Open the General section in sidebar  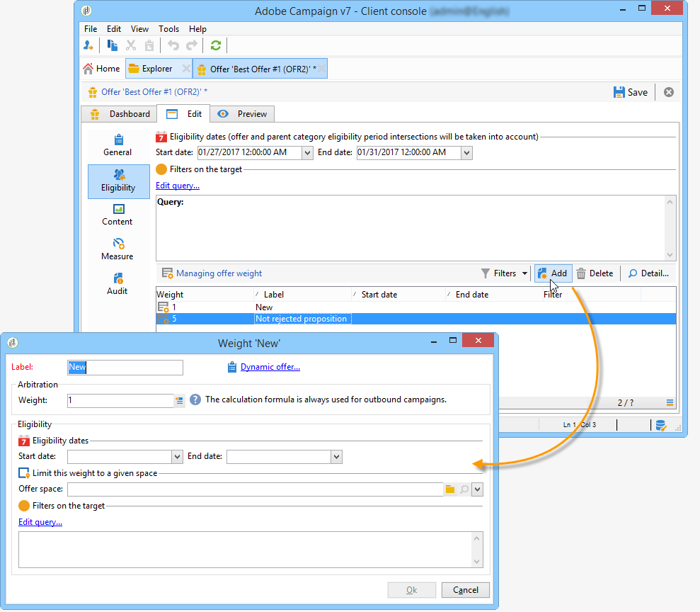click(x=118, y=145)
